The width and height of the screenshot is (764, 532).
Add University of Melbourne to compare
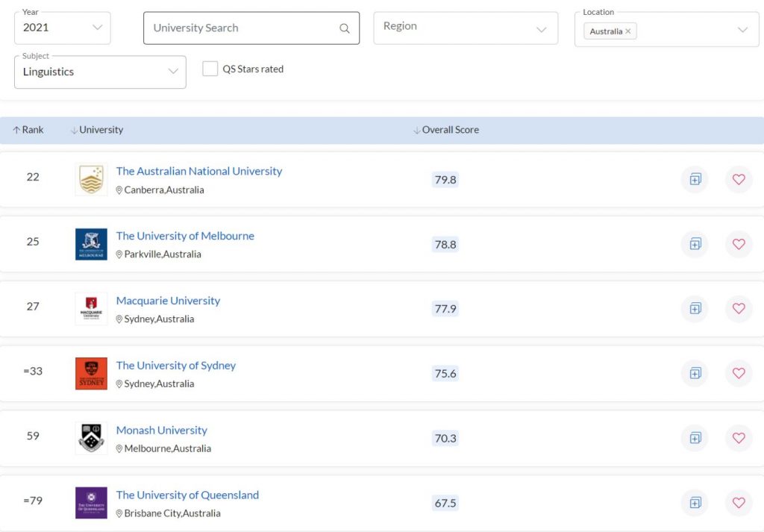(695, 243)
